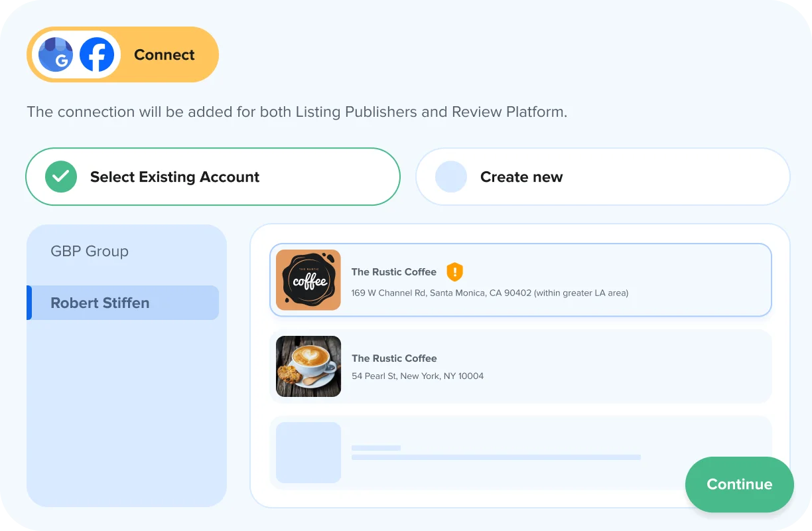812x531 pixels.
Task: Open the GBP Group sidebar item
Action: [x=90, y=252]
